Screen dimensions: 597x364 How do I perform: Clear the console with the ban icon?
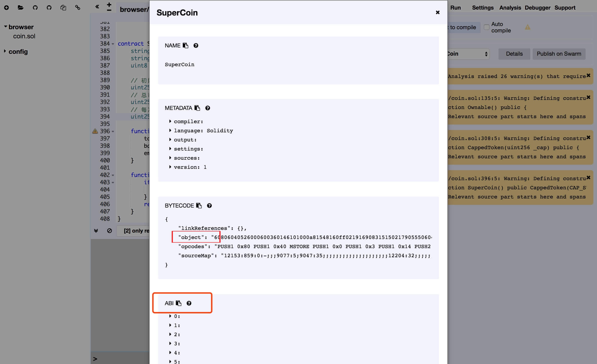click(109, 231)
